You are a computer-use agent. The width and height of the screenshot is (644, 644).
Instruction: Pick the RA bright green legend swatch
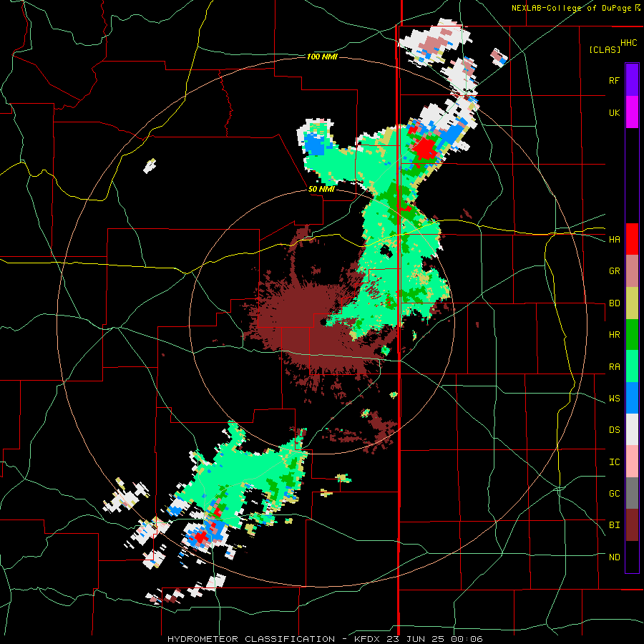pos(632,366)
